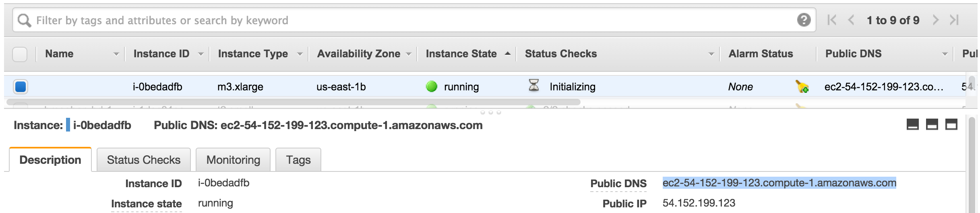Go to previous page of instances

coord(851,20)
